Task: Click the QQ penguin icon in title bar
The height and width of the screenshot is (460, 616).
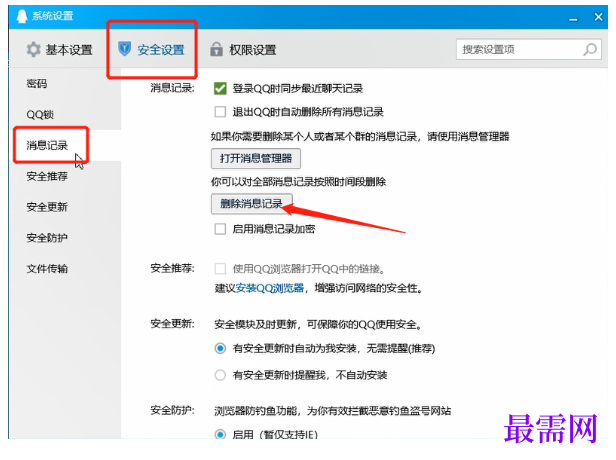Action: [x=22, y=16]
